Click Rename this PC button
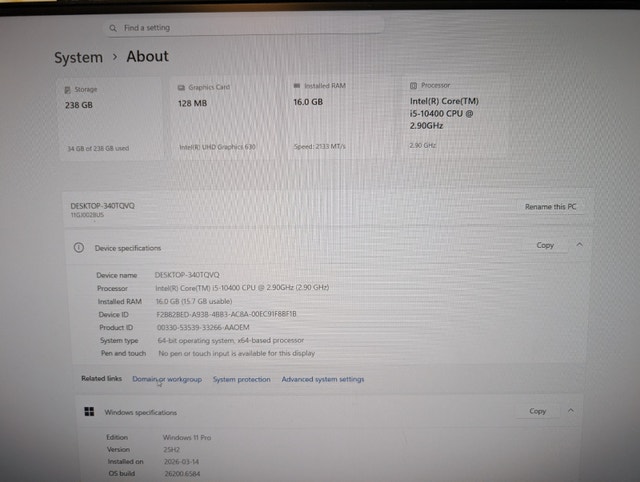 [550, 207]
